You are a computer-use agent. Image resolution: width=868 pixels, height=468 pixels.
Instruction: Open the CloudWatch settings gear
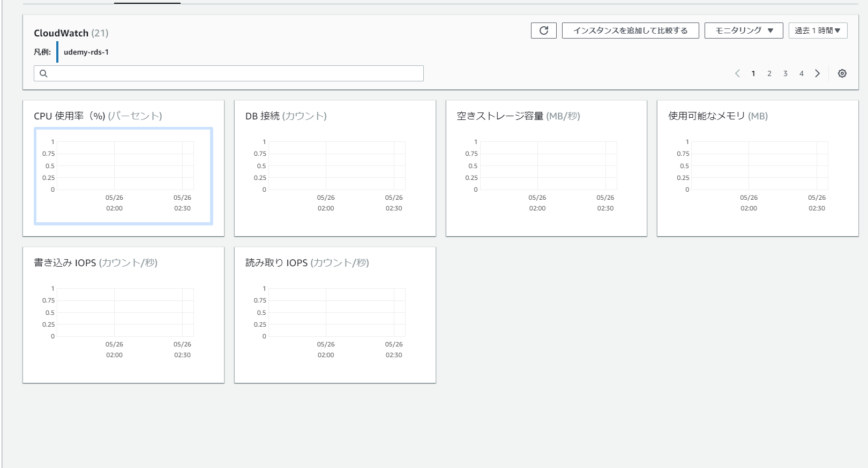point(842,73)
